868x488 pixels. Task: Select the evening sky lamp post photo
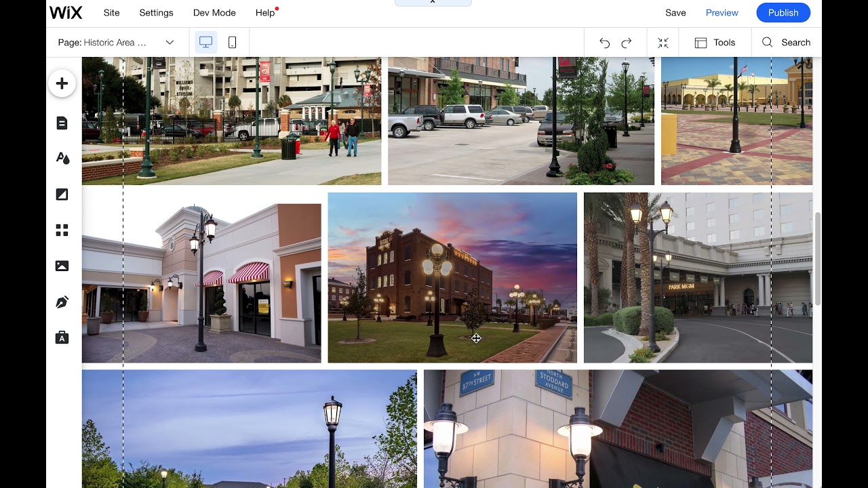(x=250, y=429)
